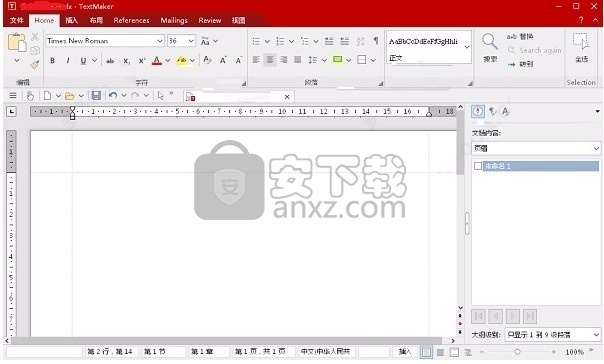The height and width of the screenshot is (364, 604).
Task: Click the Select all button
Action: pos(581,48)
